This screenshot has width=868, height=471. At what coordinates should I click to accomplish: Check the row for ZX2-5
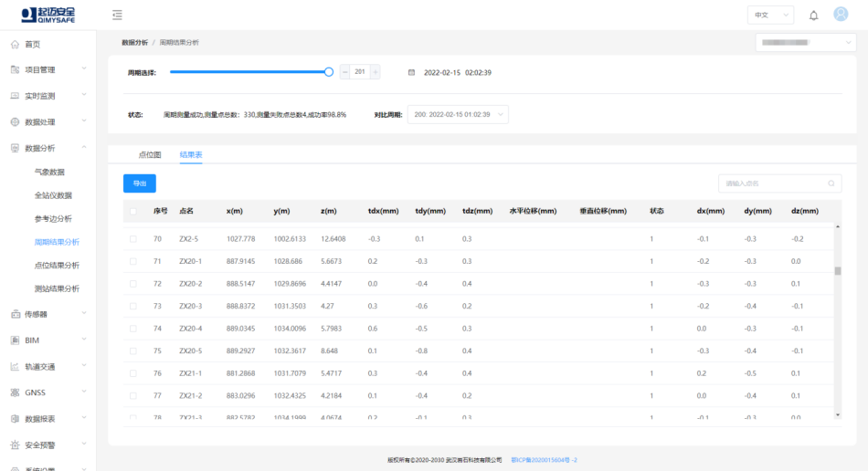[132, 239]
